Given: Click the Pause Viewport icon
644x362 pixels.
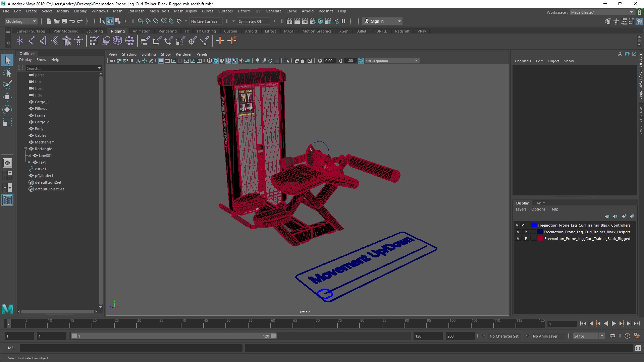Looking at the screenshot, I should tap(343, 21).
